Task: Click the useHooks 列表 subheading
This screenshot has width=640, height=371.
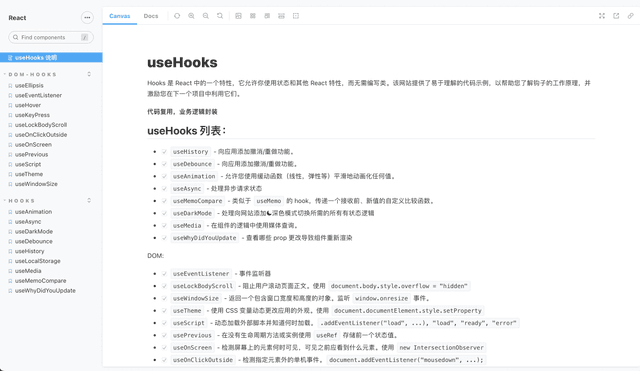Action: pyautogui.click(x=187, y=131)
